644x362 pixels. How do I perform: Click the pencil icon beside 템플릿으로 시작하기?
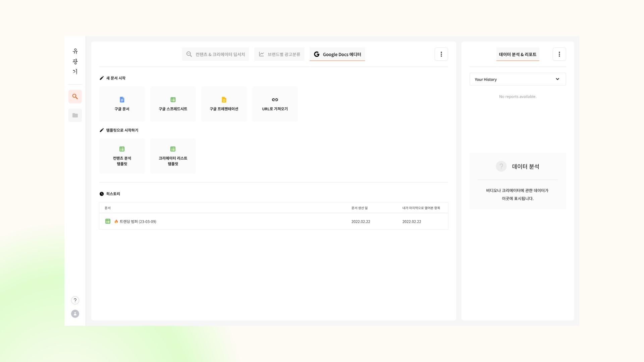point(102,130)
